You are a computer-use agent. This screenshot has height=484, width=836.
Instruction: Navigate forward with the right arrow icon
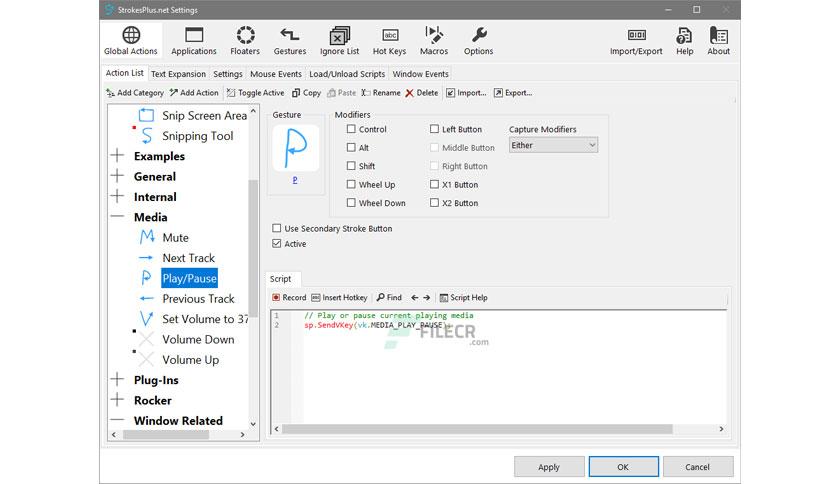[x=427, y=297]
